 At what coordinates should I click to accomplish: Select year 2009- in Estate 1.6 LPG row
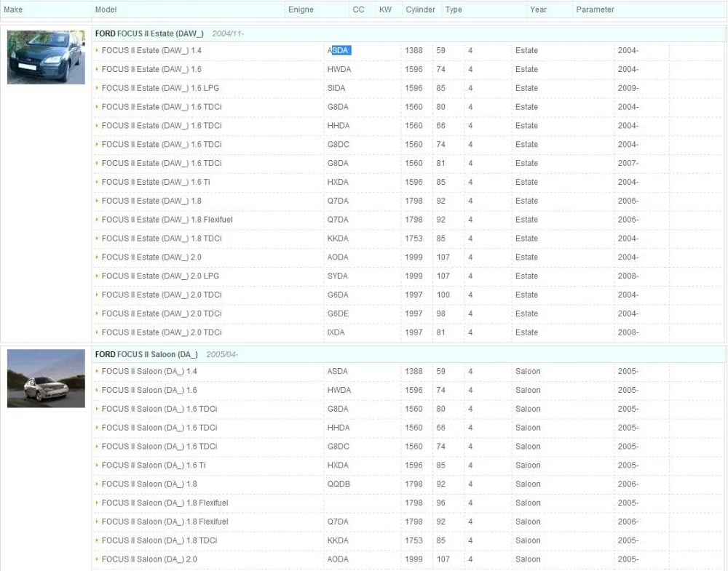tap(628, 88)
